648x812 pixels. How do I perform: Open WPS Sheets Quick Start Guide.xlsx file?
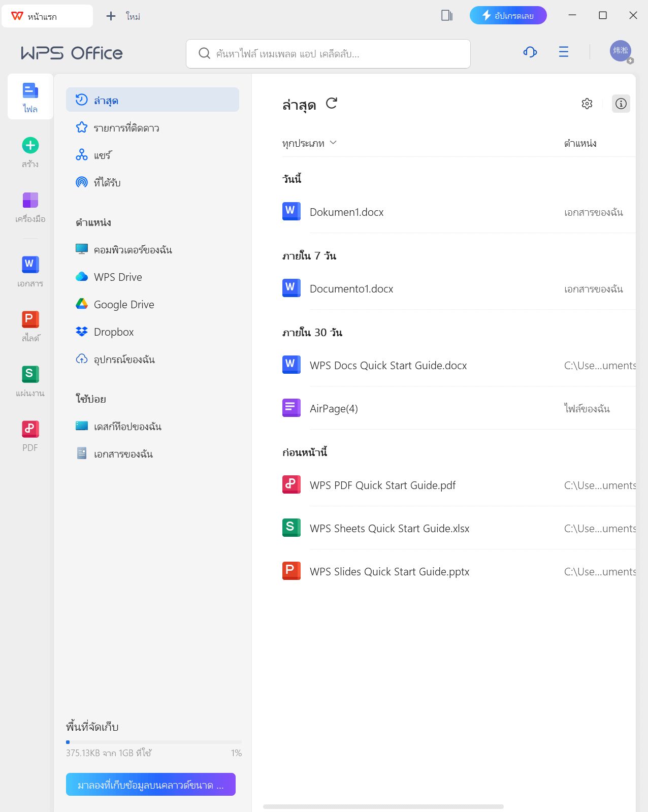pos(389,529)
